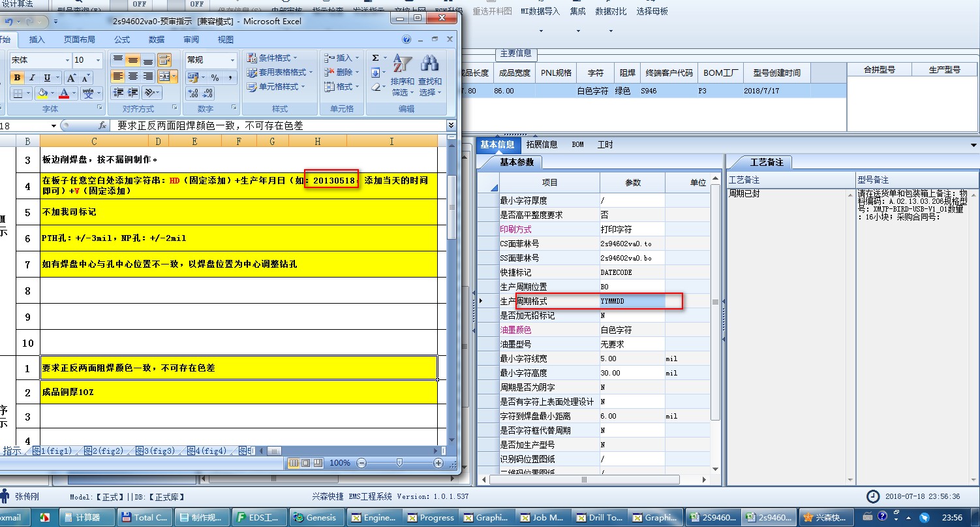Select Excel normal view button

pos(294,463)
